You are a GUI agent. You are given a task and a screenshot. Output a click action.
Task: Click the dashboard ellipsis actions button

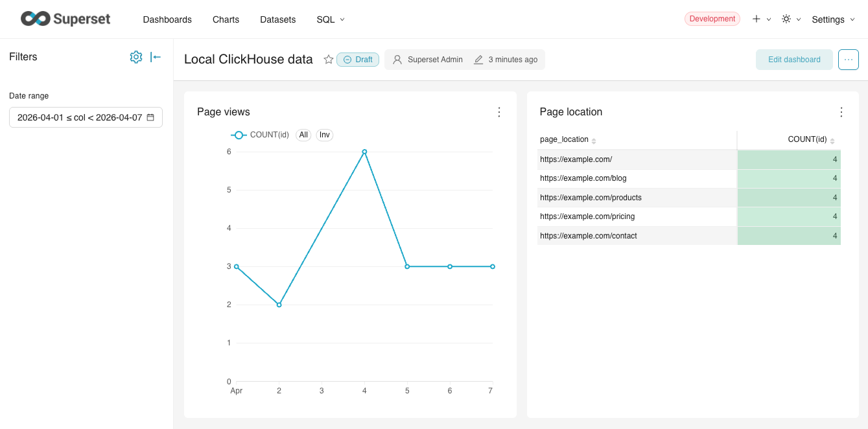coord(848,60)
